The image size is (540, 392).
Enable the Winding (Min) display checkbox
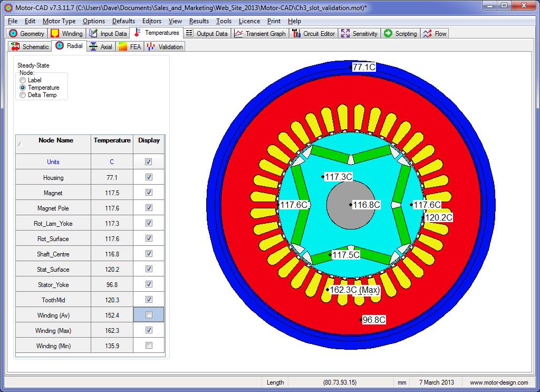[149, 345]
